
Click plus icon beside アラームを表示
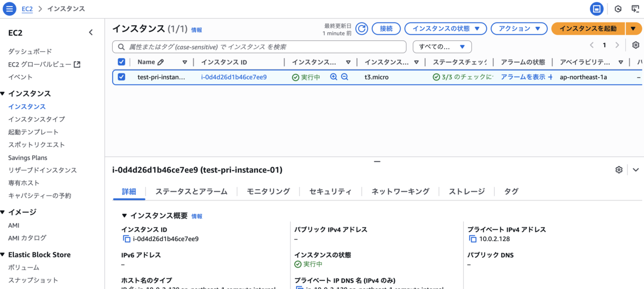click(550, 77)
